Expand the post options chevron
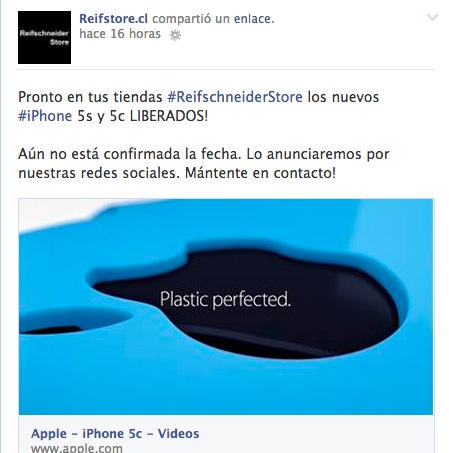 432,17
